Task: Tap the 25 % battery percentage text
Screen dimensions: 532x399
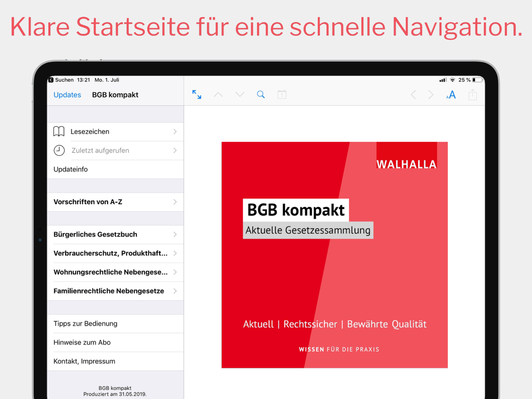Action: [464, 80]
